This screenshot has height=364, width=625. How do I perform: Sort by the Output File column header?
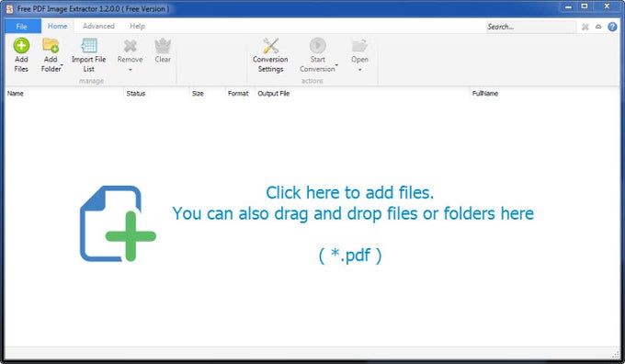coord(362,93)
